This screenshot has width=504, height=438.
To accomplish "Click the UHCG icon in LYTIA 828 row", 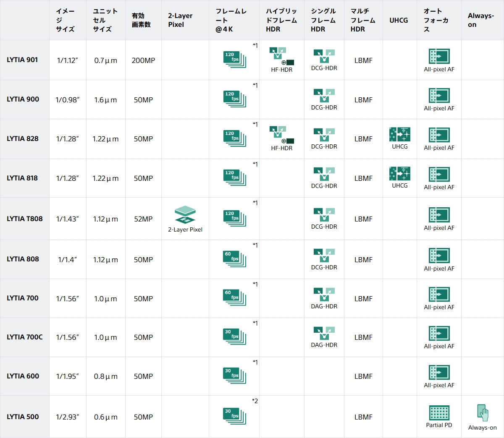I will tap(399, 134).
